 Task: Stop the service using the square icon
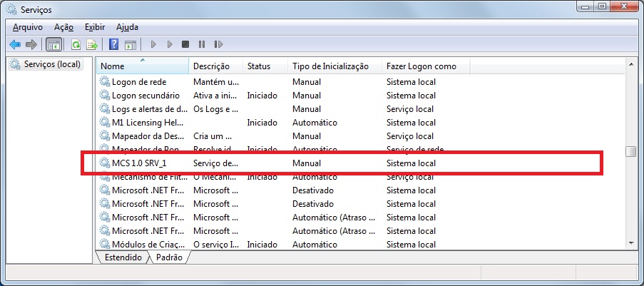click(185, 44)
